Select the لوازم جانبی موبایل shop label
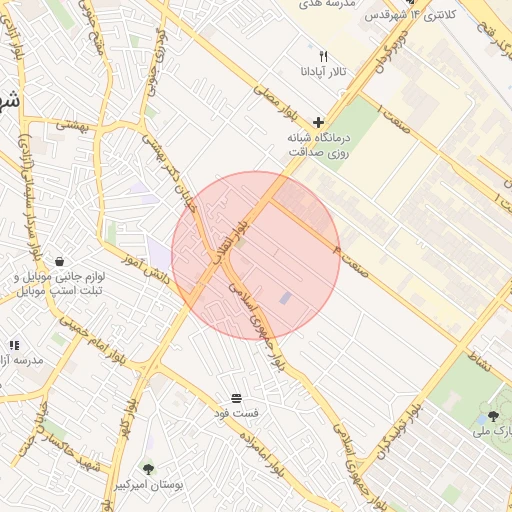 (59, 284)
